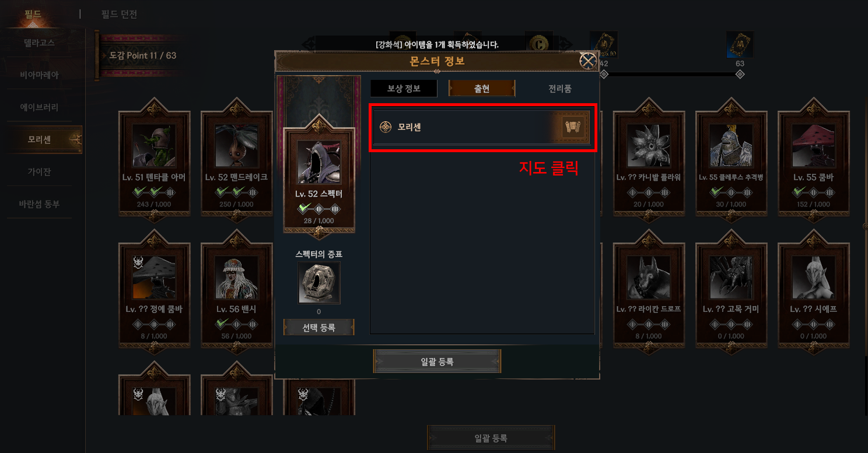Select 가이잔 region in left sidebar
The height and width of the screenshot is (453, 868).
tap(39, 172)
